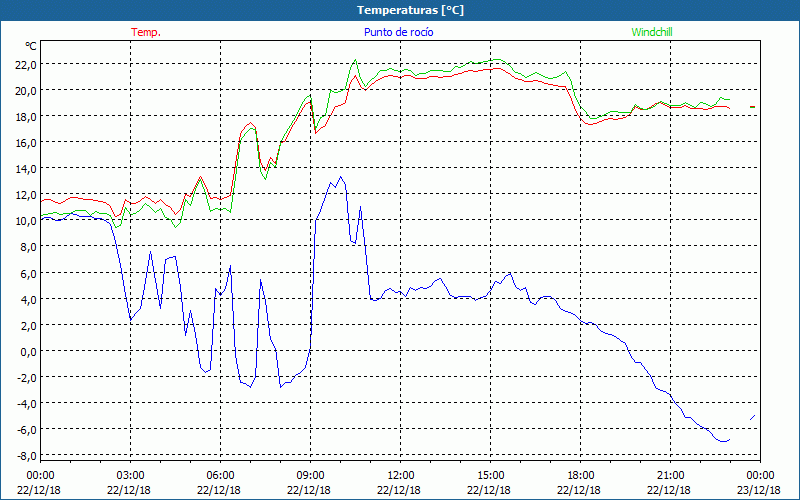Click the 16,0 y-axis value

coord(26,143)
